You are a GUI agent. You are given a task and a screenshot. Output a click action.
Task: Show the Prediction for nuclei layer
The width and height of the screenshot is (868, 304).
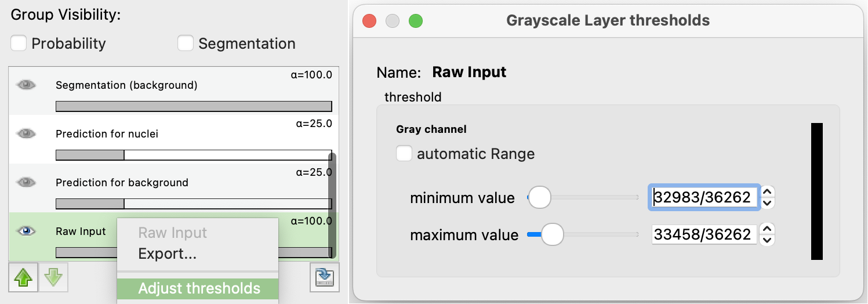pos(26,133)
